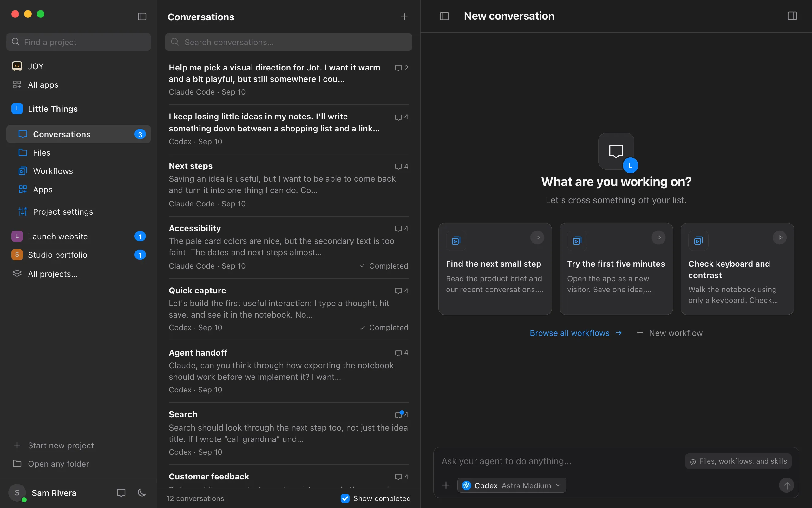Switch to Launch website project
This screenshot has height=508, width=812.
(79, 237)
